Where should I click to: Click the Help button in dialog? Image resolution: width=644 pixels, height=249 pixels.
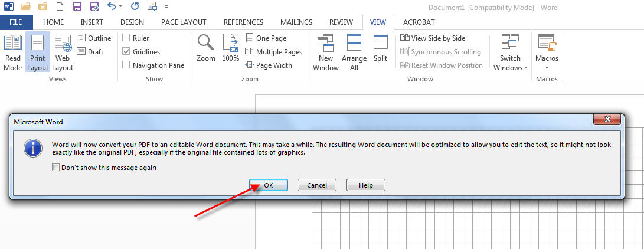click(x=365, y=185)
